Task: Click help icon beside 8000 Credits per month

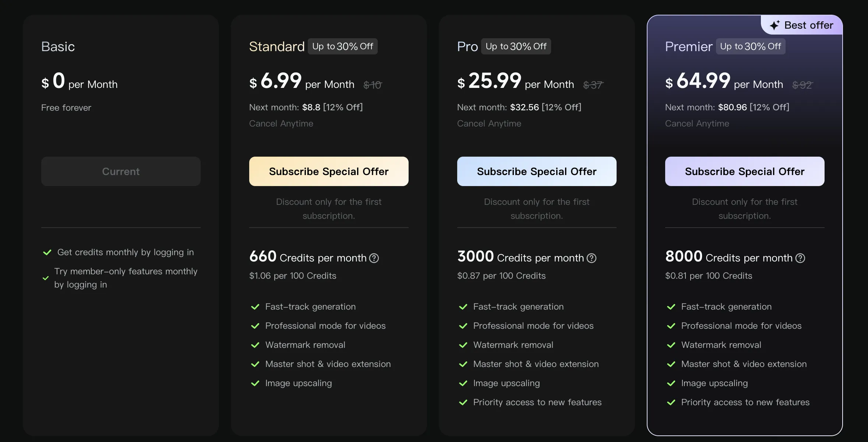Action: [x=800, y=258]
